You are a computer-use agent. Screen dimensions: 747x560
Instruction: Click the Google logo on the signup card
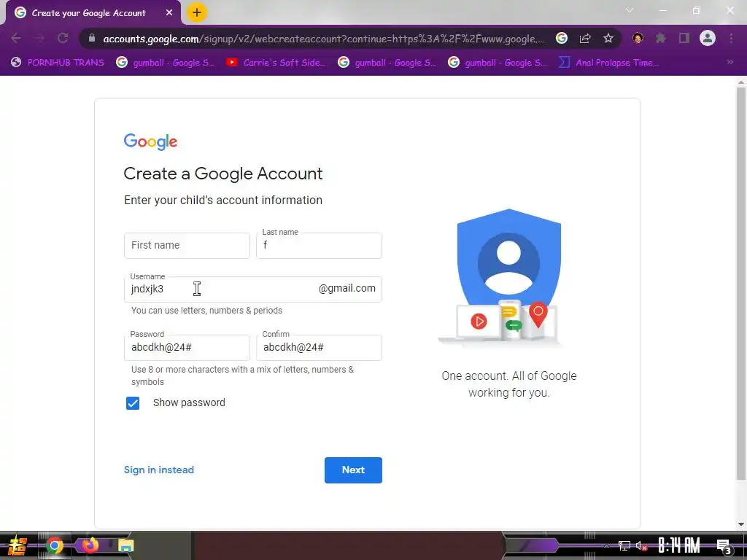tap(150, 141)
